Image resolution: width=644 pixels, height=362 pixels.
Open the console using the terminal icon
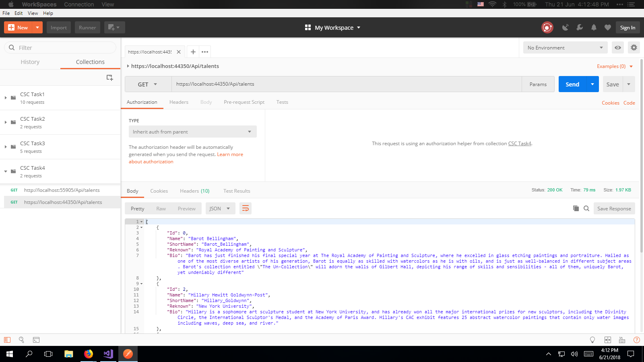36,340
